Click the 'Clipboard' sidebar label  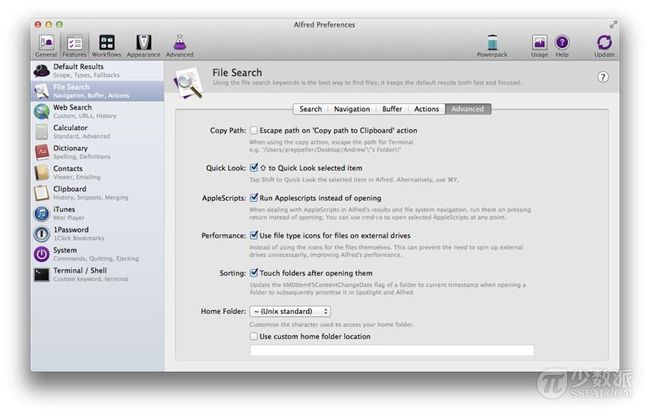[x=70, y=189]
